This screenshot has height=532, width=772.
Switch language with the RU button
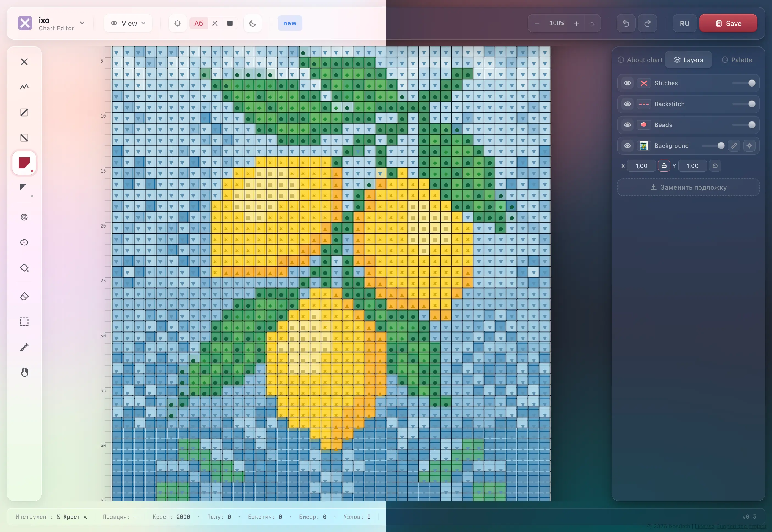(x=685, y=23)
